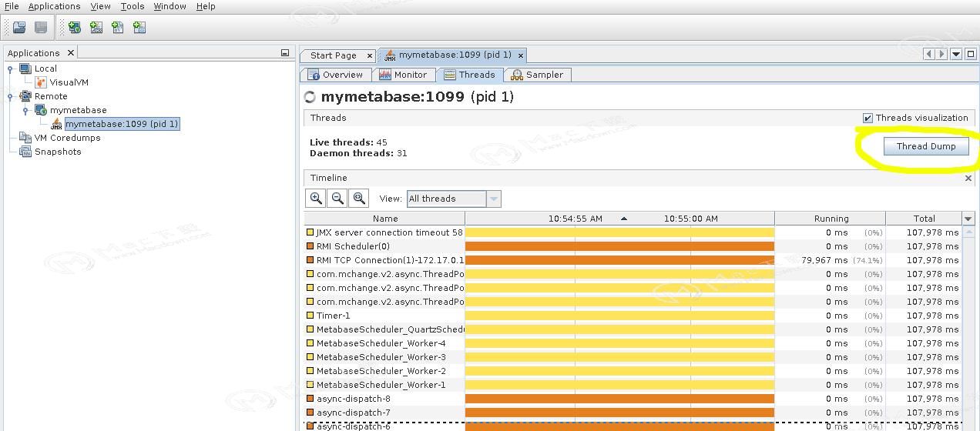Select the MetabaseScheduler_Worker-3 thread row
This screenshot has width=980, height=431.
tap(633, 357)
